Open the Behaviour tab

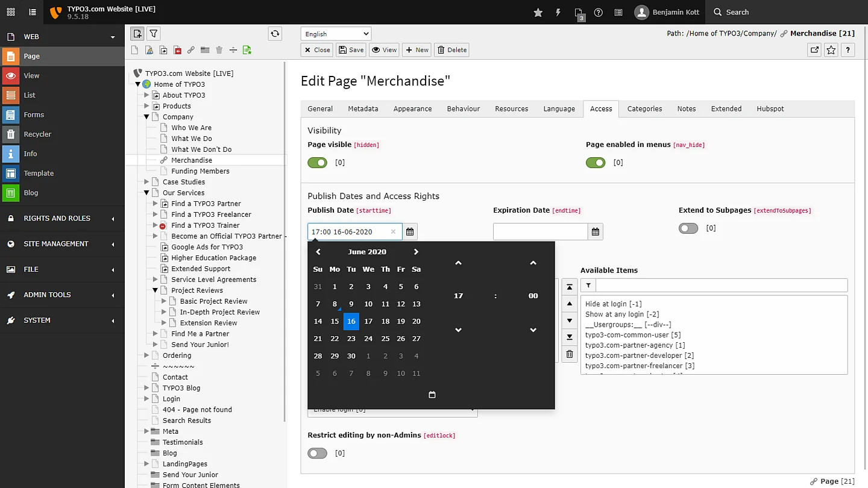pyautogui.click(x=463, y=108)
